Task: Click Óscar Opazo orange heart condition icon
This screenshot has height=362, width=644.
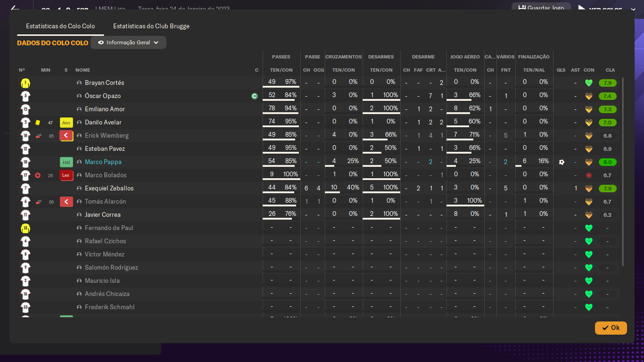Action: [x=588, y=96]
